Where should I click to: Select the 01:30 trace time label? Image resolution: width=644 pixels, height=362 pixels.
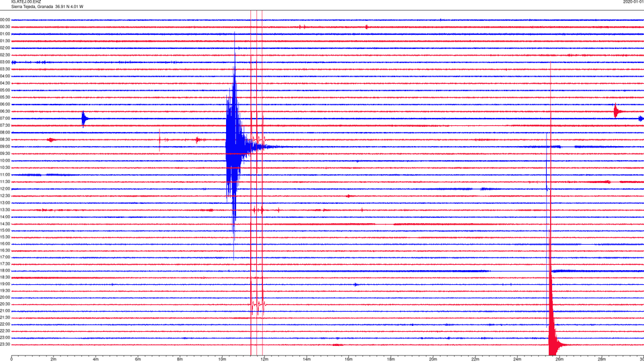coord(5,41)
